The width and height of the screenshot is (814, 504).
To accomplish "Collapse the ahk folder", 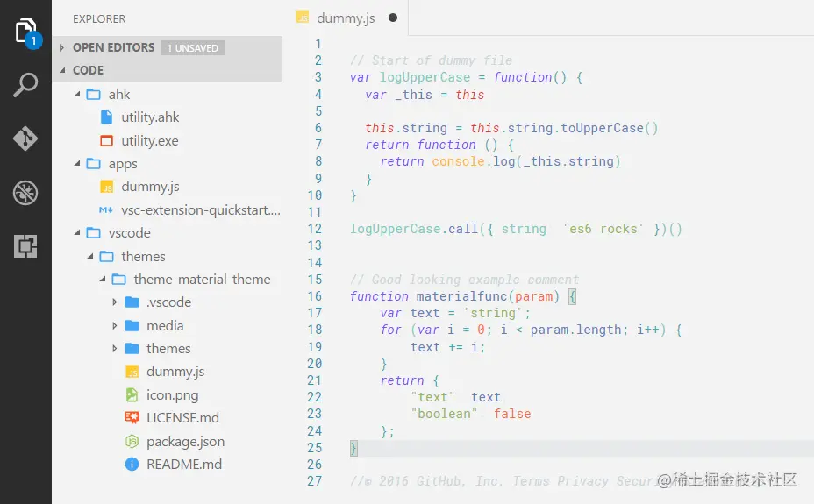I will pyautogui.click(x=119, y=95).
